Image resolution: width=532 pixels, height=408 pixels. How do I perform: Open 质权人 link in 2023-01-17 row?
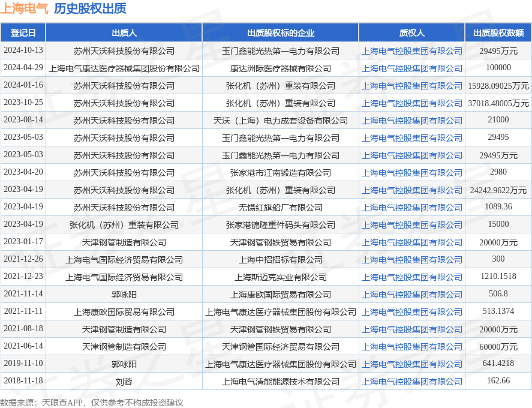coord(412,242)
